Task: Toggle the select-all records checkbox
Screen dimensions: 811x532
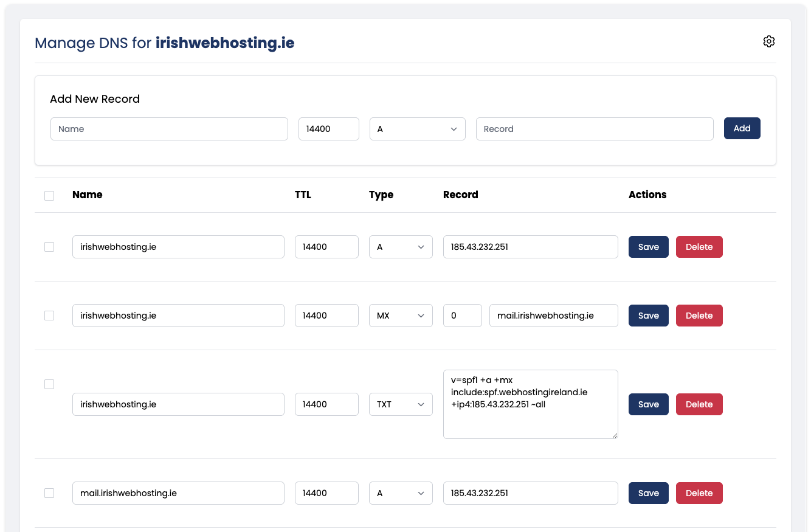Action: pyautogui.click(x=49, y=196)
